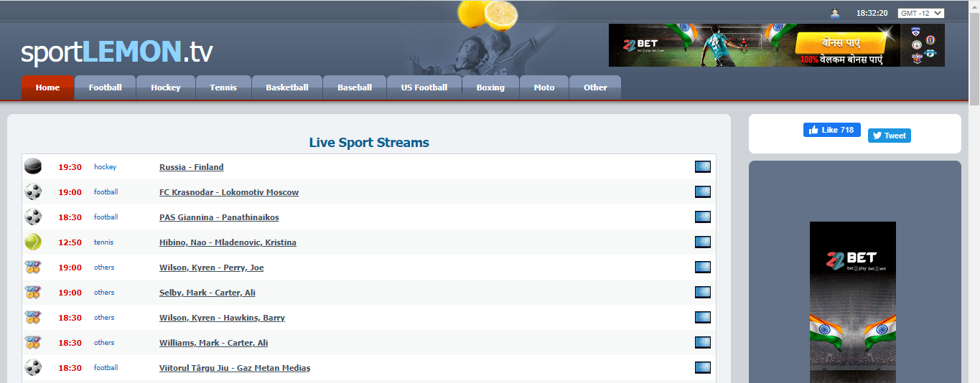This screenshot has width=980, height=383.
Task: Open Hibino, Nao - Mladenovic, Kristina link
Action: tap(228, 242)
